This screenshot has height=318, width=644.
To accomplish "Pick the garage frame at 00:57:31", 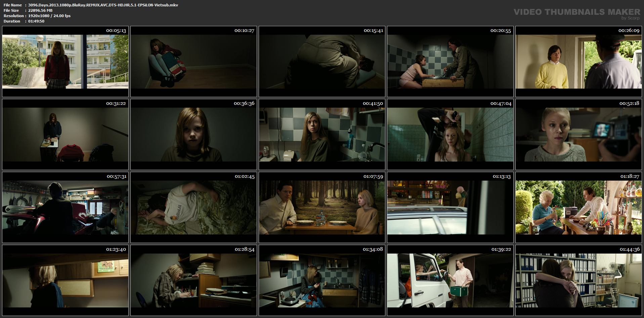I will tap(65, 207).
